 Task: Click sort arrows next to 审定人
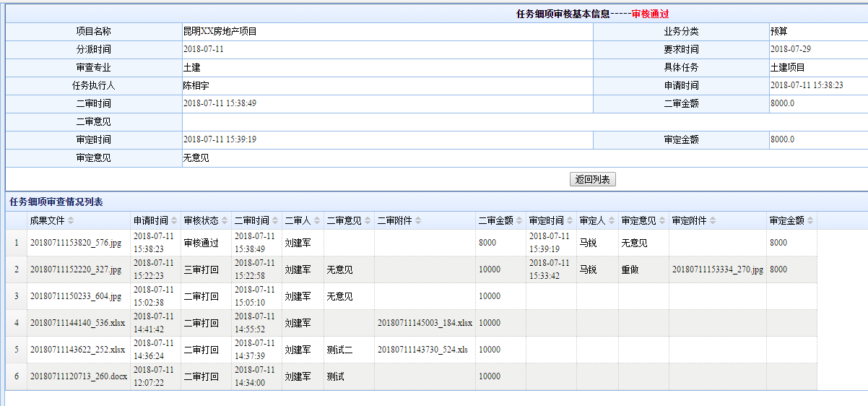[611, 221]
